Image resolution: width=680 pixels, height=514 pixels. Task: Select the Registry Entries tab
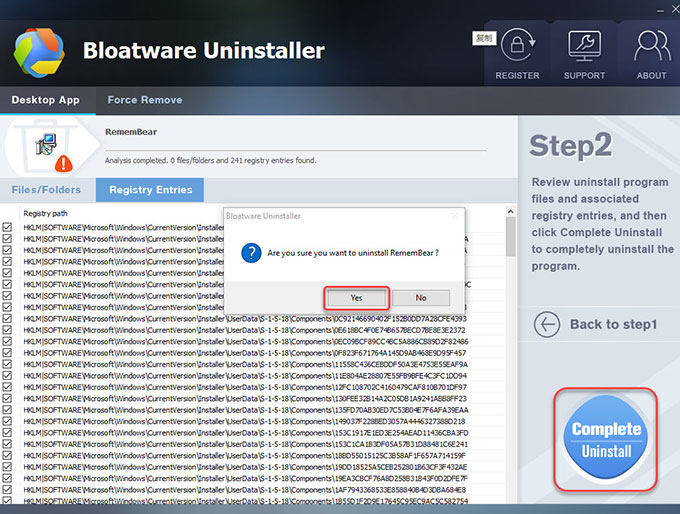pos(150,190)
